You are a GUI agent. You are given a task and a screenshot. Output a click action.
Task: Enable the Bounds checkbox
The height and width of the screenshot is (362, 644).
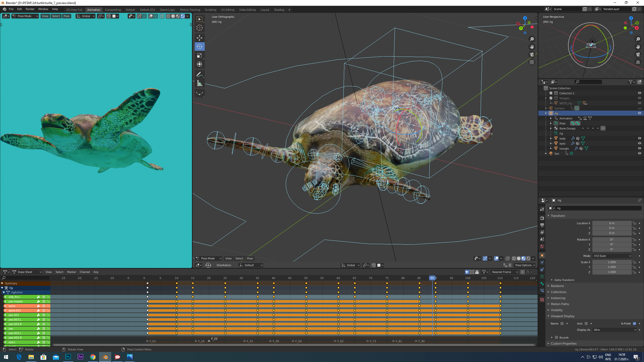(x=556, y=337)
